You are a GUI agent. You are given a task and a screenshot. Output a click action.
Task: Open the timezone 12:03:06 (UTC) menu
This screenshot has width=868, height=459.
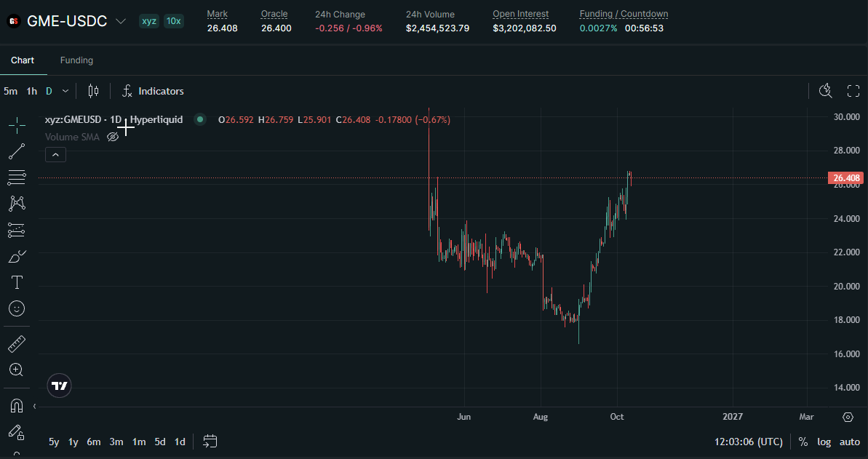pyautogui.click(x=749, y=442)
